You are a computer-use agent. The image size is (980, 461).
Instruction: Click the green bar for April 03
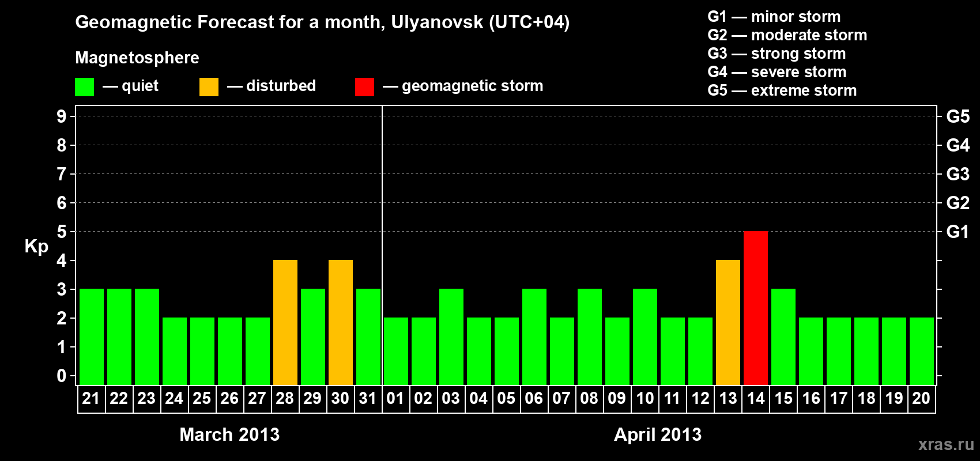[451, 337]
